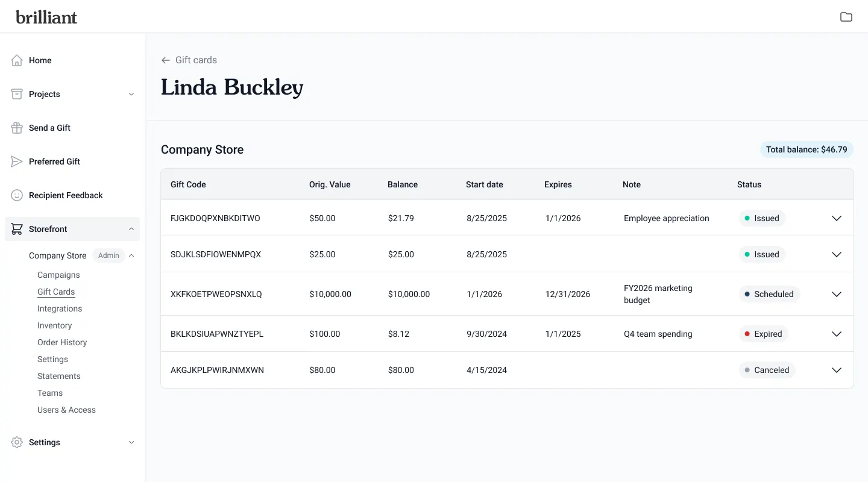
Task: Click the Projects archive box icon
Action: [x=17, y=94]
